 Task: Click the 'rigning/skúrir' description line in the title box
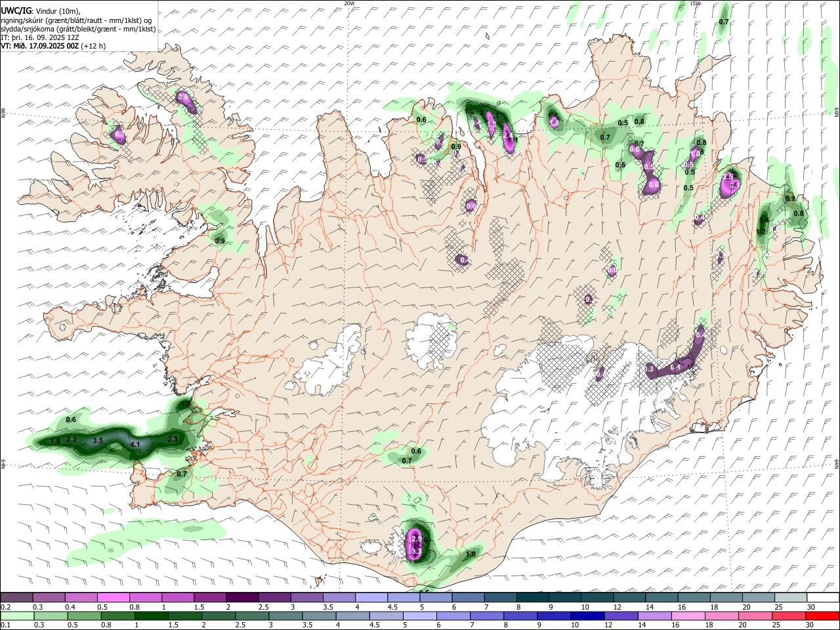pos(76,20)
